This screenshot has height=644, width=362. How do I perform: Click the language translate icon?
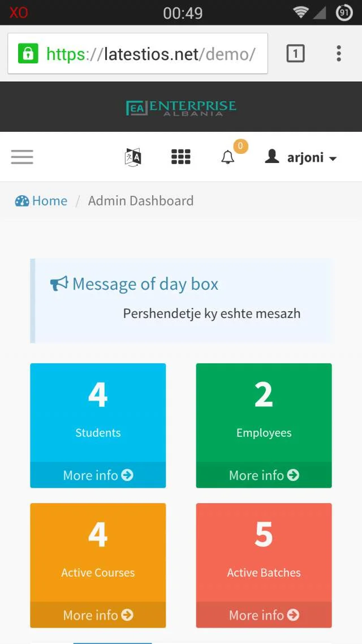(133, 157)
